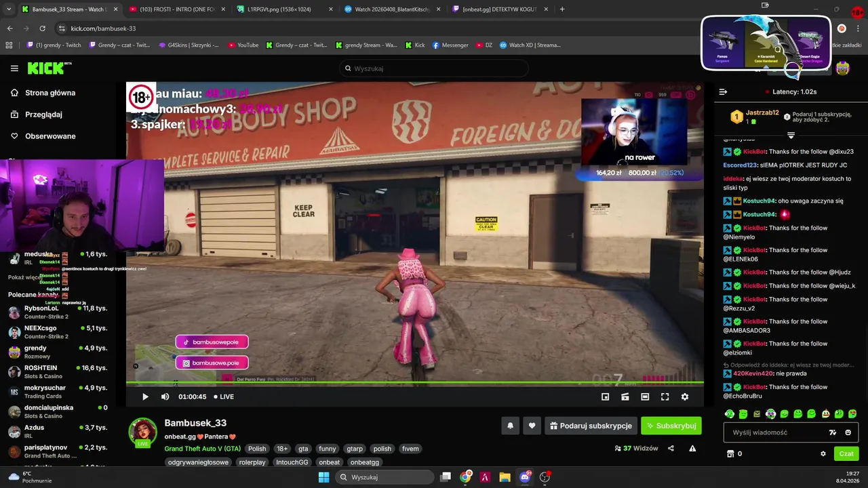Report the stream with the warning icon

tap(692, 448)
